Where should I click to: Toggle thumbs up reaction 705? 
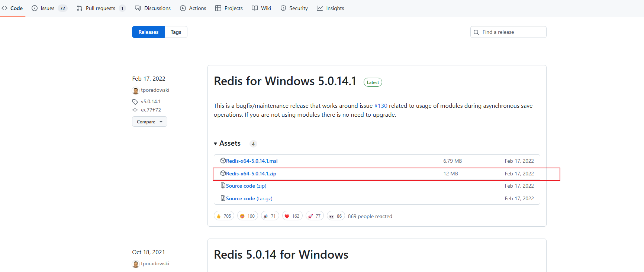[x=224, y=216]
